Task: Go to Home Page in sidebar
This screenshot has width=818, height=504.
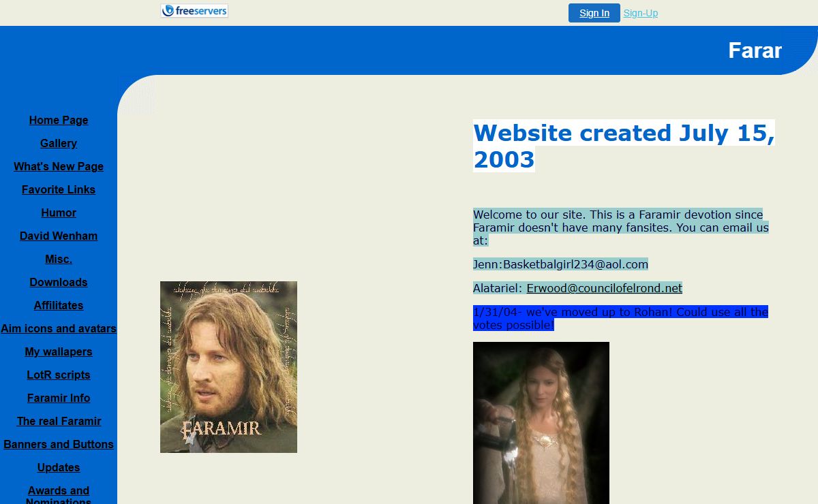Action: 59,121
